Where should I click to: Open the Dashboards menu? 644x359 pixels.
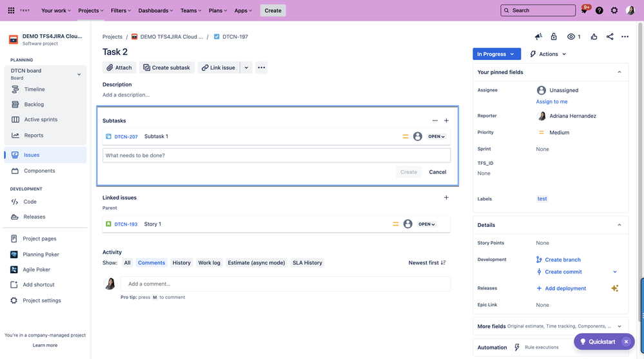point(155,10)
